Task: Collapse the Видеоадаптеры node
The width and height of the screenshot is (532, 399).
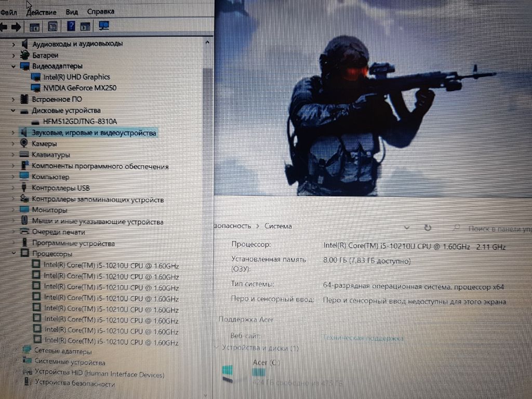Action: pos(14,66)
